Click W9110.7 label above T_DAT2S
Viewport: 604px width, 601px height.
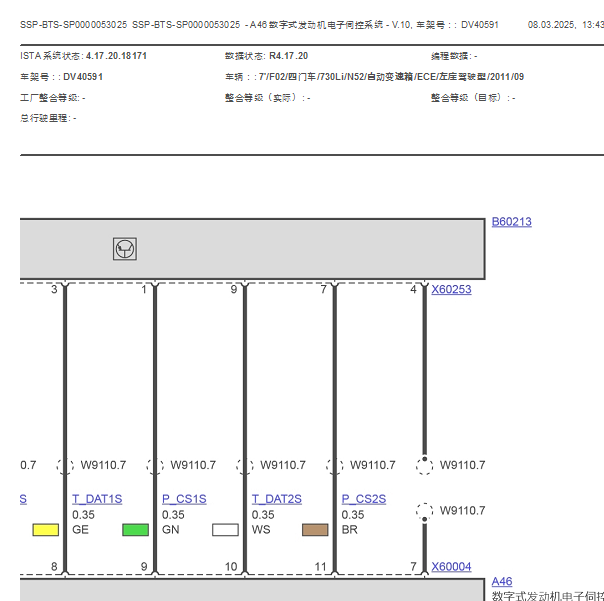pos(283,465)
